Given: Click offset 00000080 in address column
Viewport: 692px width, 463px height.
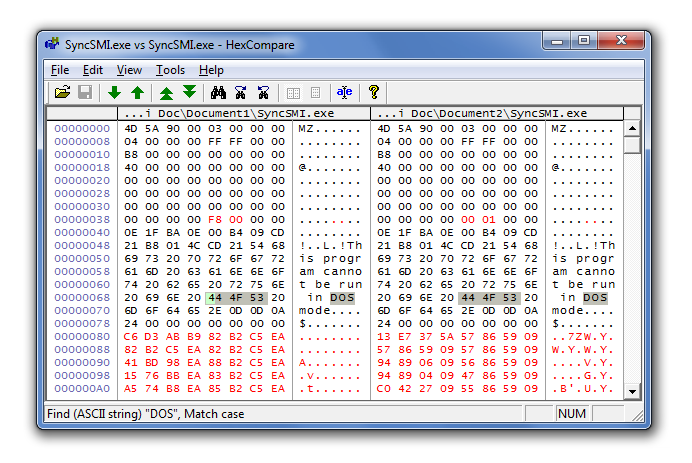Looking at the screenshot, I should [x=82, y=337].
